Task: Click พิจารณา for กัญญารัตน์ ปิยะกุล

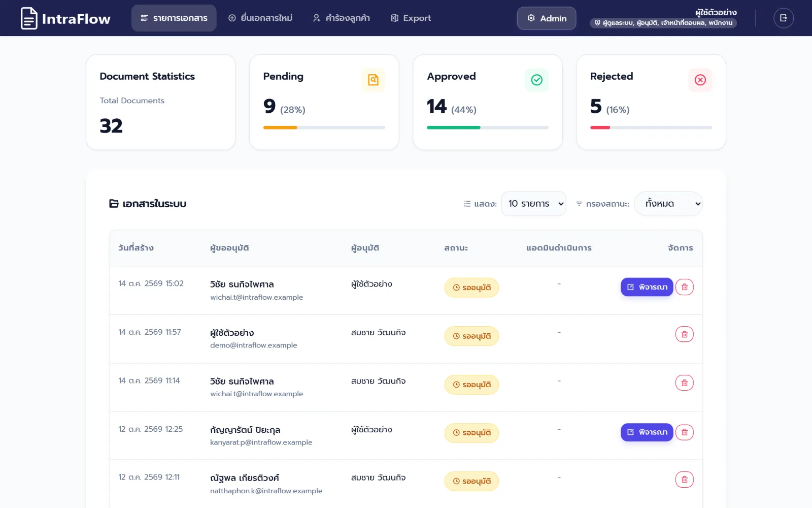Action: (647, 432)
